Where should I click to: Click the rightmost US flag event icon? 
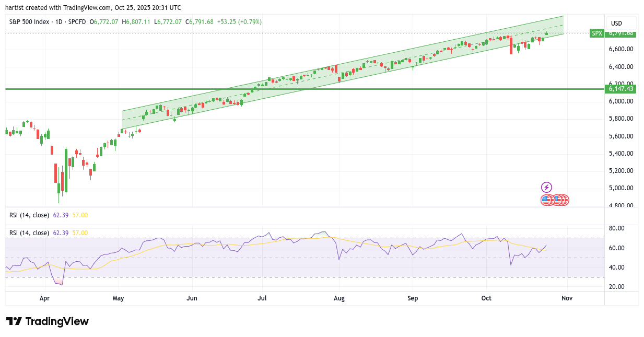[x=564, y=200]
